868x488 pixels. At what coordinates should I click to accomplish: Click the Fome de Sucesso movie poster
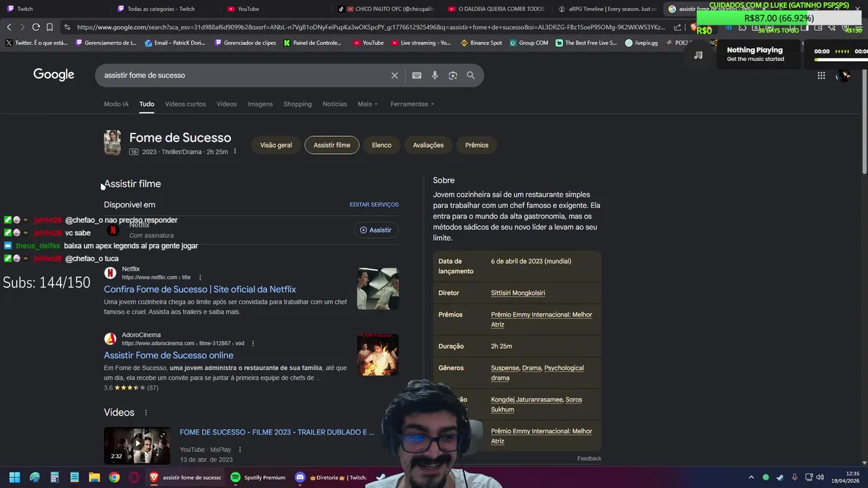click(112, 143)
